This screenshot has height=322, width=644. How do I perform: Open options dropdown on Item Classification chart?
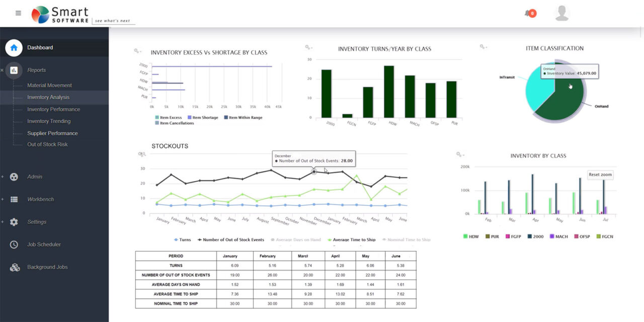click(x=484, y=47)
